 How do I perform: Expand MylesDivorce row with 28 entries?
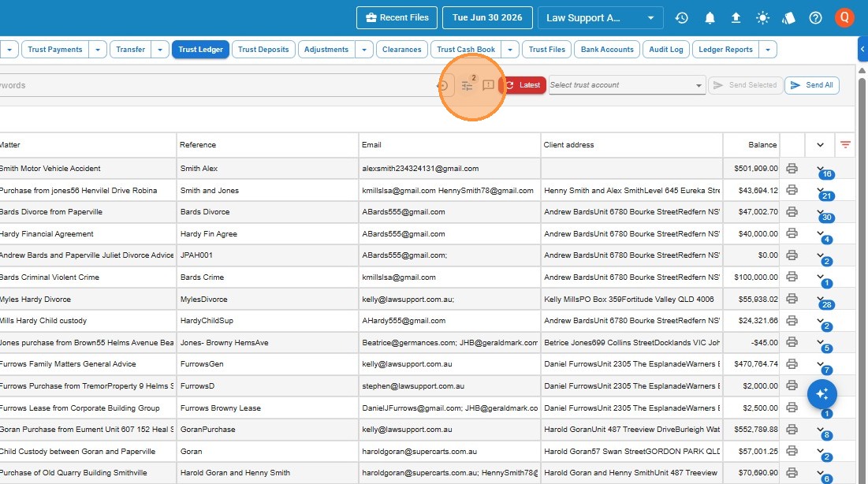821,299
